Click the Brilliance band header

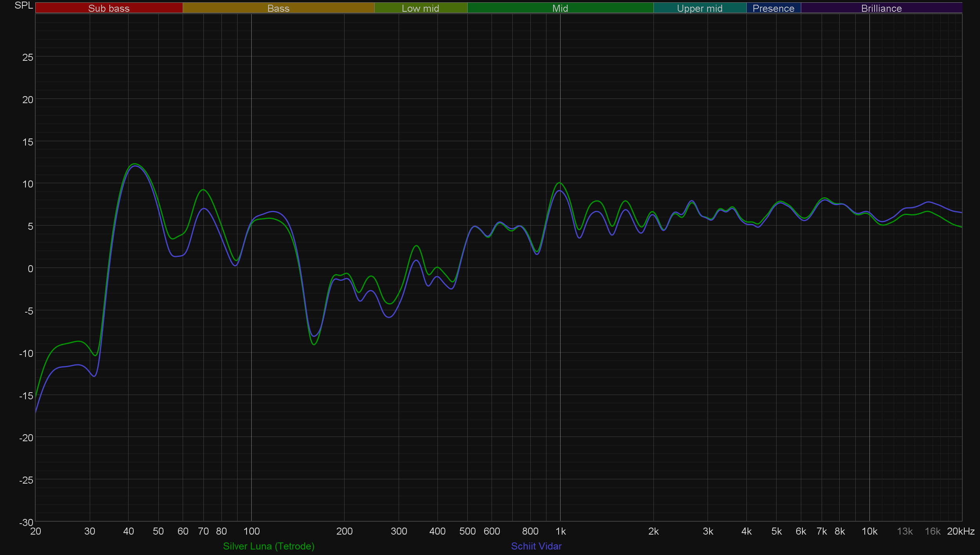(x=881, y=8)
